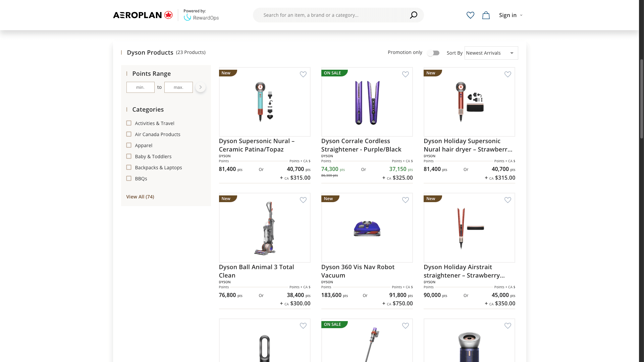
Task: Open Dyson Corrale Cordless Straightener title link
Action: click(x=361, y=145)
